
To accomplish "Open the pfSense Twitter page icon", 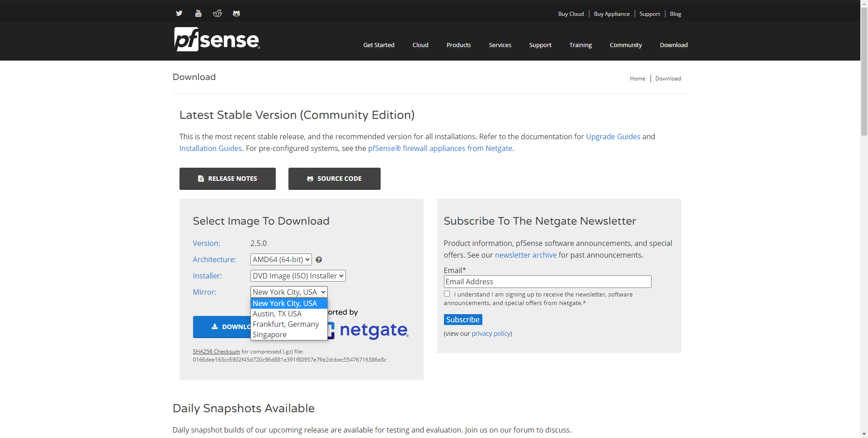I will pyautogui.click(x=179, y=14).
